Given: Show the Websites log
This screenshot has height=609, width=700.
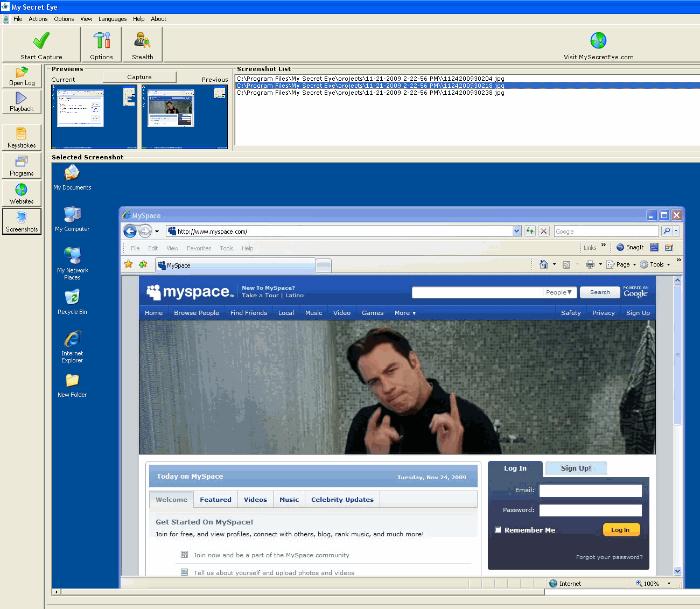Looking at the screenshot, I should (22, 193).
